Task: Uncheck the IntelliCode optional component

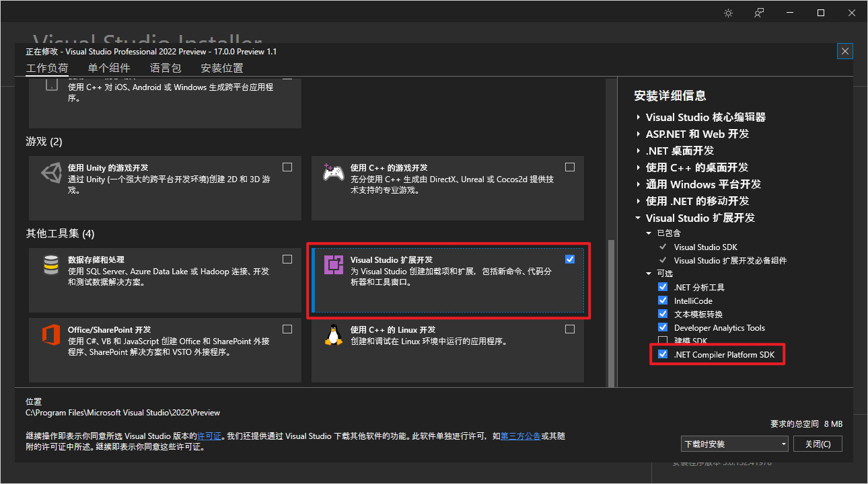Action: tap(663, 300)
